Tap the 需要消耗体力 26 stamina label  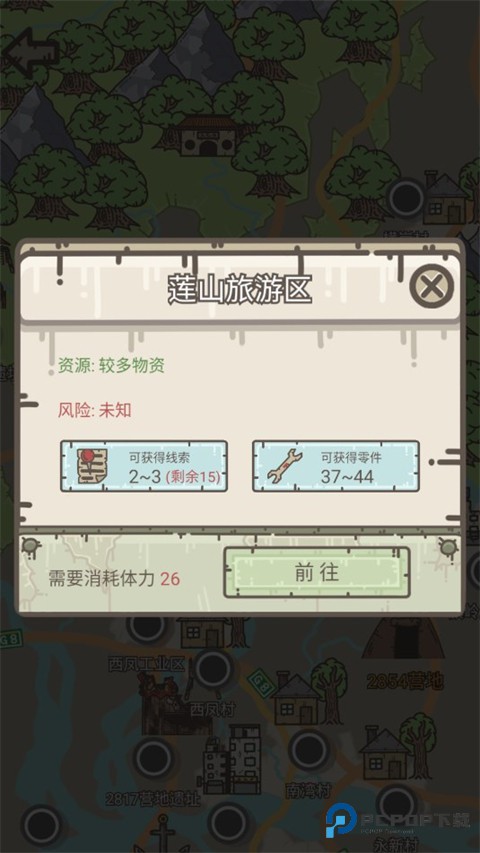click(114, 578)
